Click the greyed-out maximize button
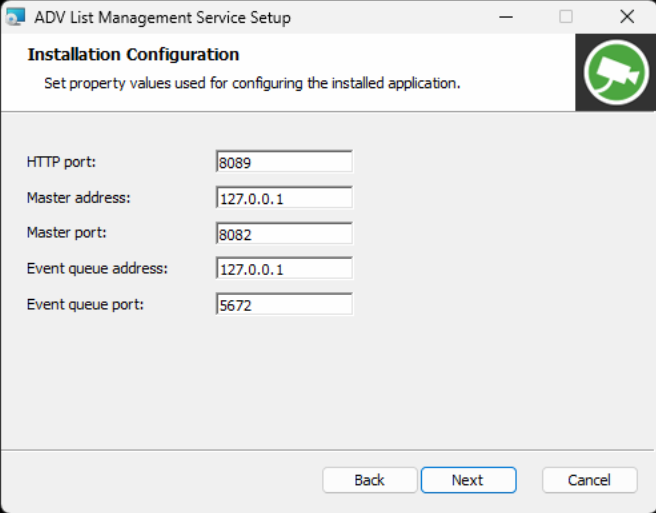Screen dimensions: 656x513 tap(566, 17)
